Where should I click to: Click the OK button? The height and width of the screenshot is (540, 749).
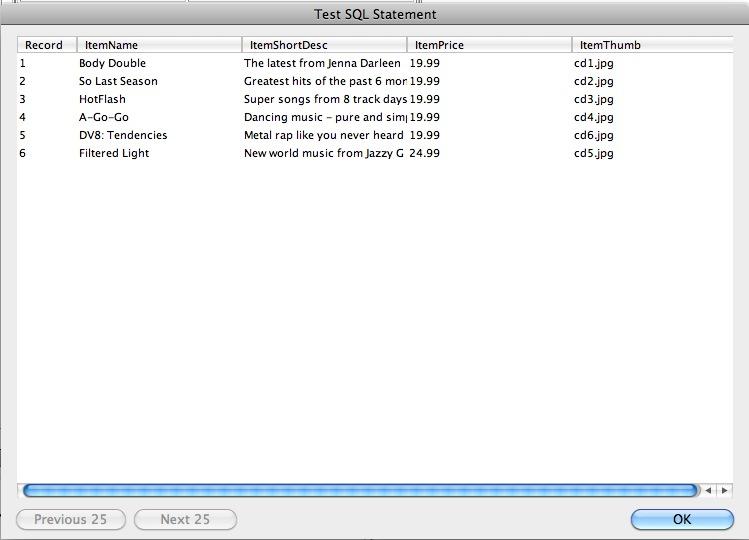(682, 519)
